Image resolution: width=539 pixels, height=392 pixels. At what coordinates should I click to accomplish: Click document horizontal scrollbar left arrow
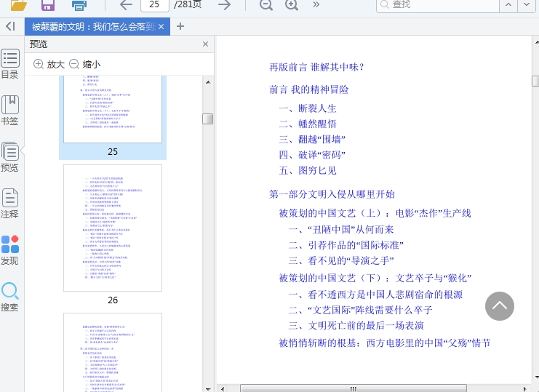[x=223, y=389]
